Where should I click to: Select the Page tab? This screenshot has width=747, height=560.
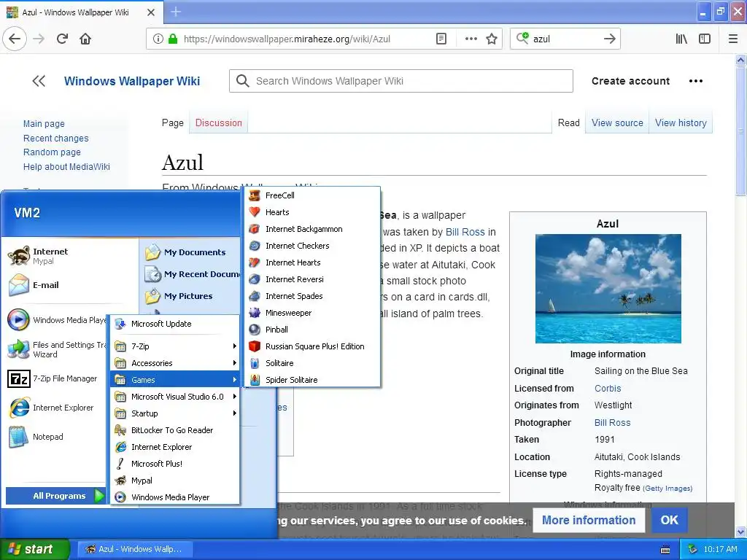pyautogui.click(x=172, y=122)
